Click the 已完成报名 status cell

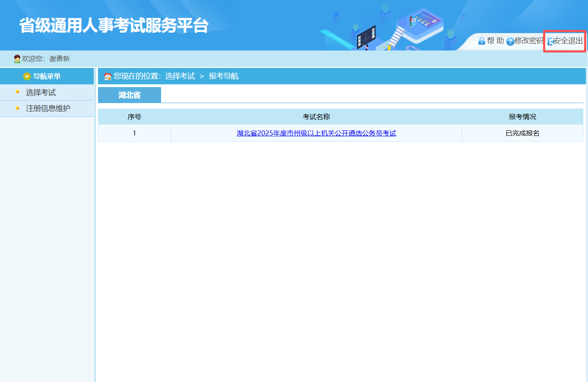522,133
